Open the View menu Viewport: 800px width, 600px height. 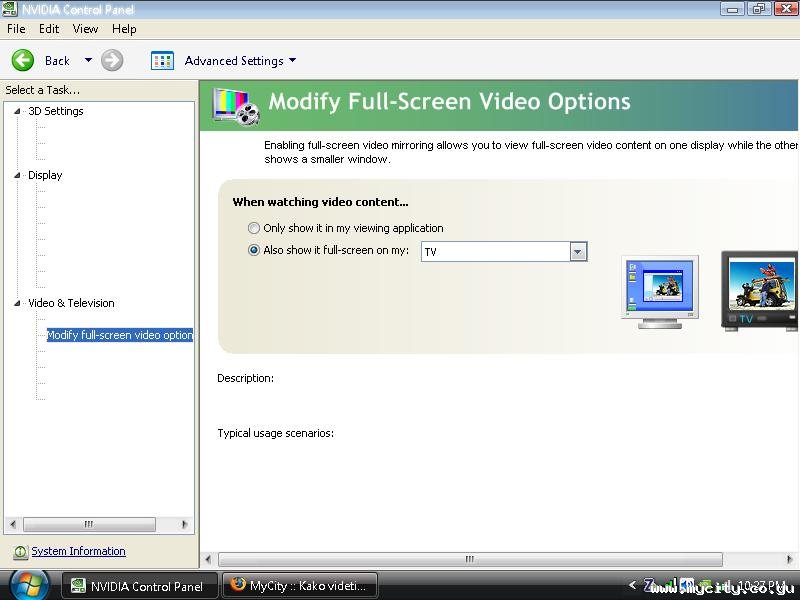[x=85, y=29]
